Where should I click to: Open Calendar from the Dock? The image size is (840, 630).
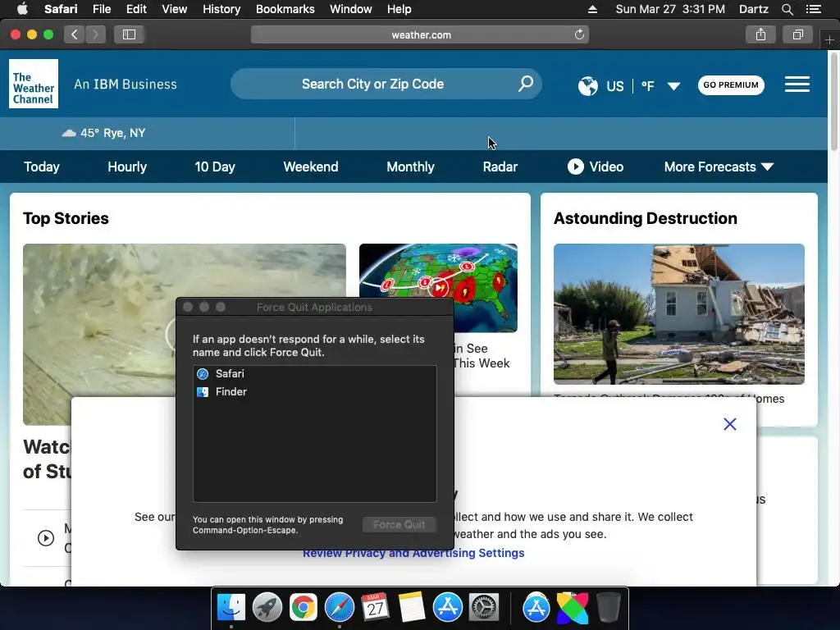375,608
